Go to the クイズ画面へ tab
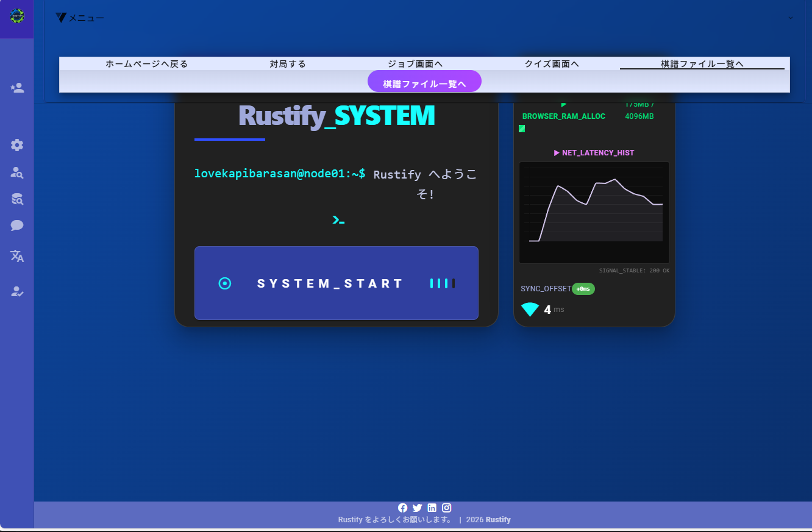This screenshot has height=532, width=812. 552,63
